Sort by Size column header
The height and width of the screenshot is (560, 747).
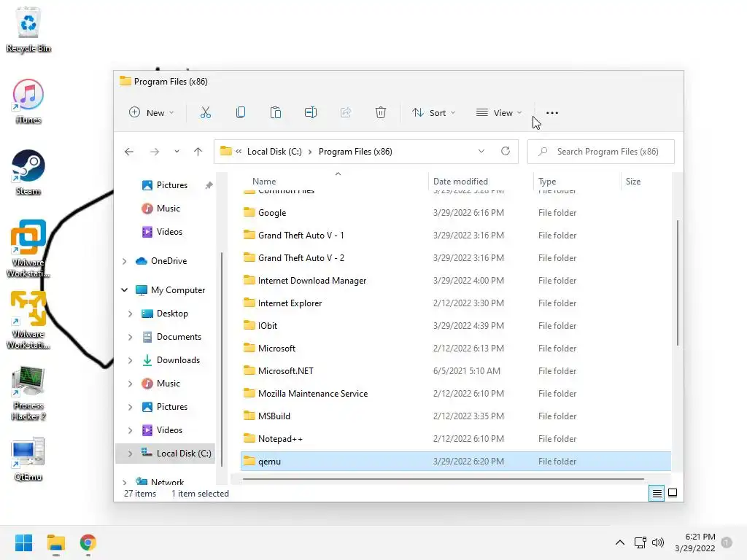pos(633,182)
